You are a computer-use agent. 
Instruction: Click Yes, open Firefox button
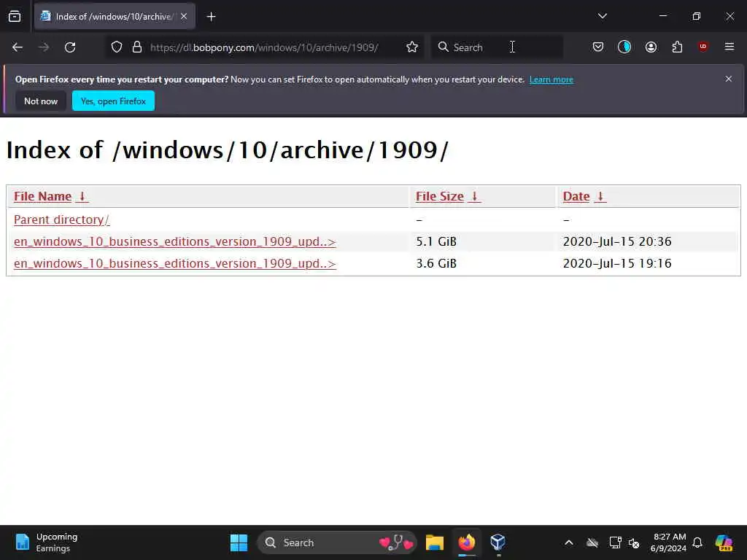[x=113, y=101]
